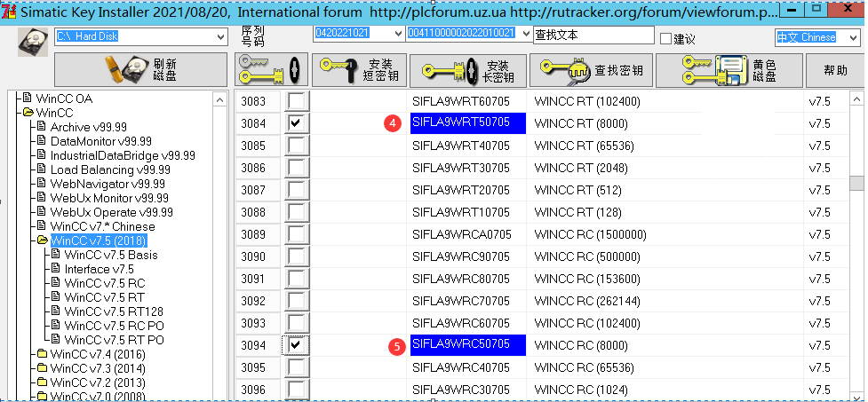Check the box for row 3089
Viewport: 868px width, 402px height.
296,234
